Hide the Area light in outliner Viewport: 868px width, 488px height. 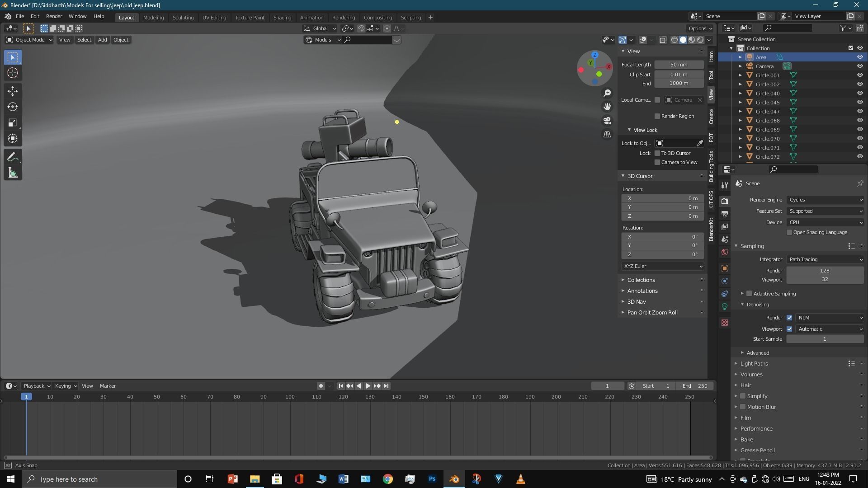860,57
